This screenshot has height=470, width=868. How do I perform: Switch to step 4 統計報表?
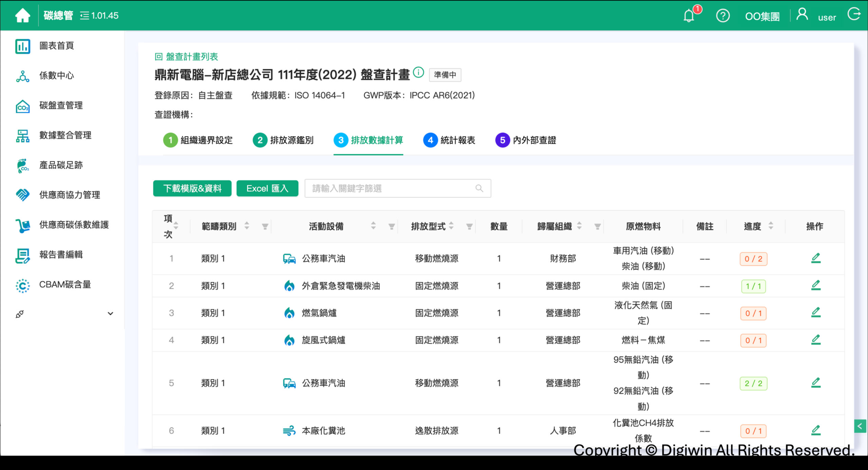(x=449, y=140)
